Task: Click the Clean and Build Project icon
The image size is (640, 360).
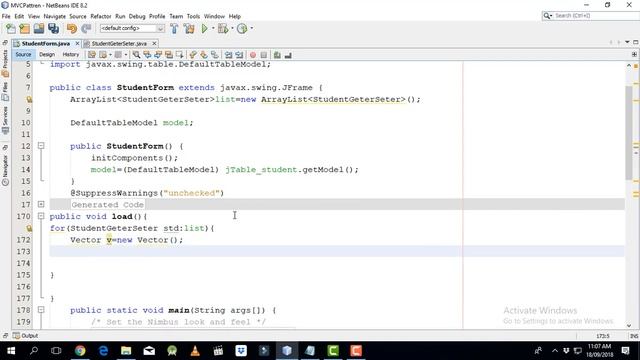Action: 189,29
